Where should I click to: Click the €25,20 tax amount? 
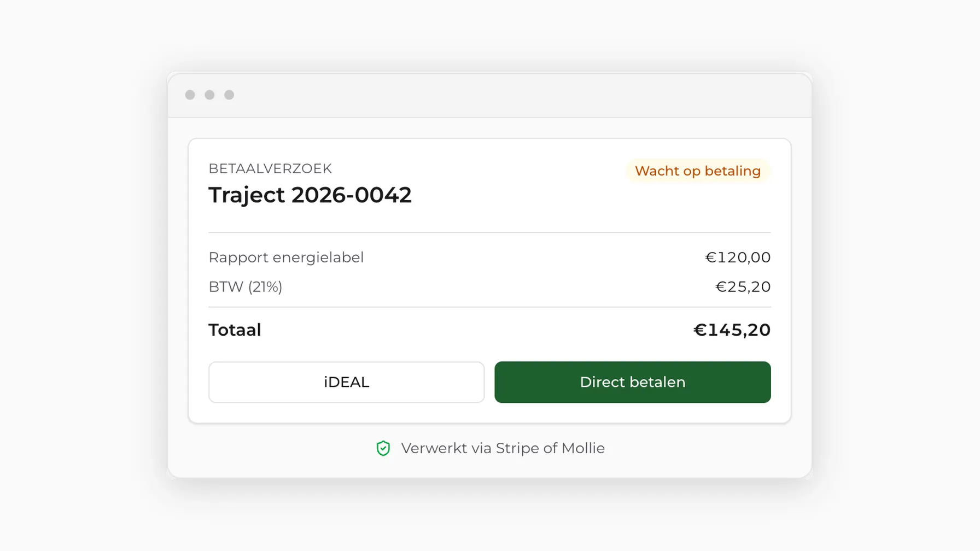point(743,287)
